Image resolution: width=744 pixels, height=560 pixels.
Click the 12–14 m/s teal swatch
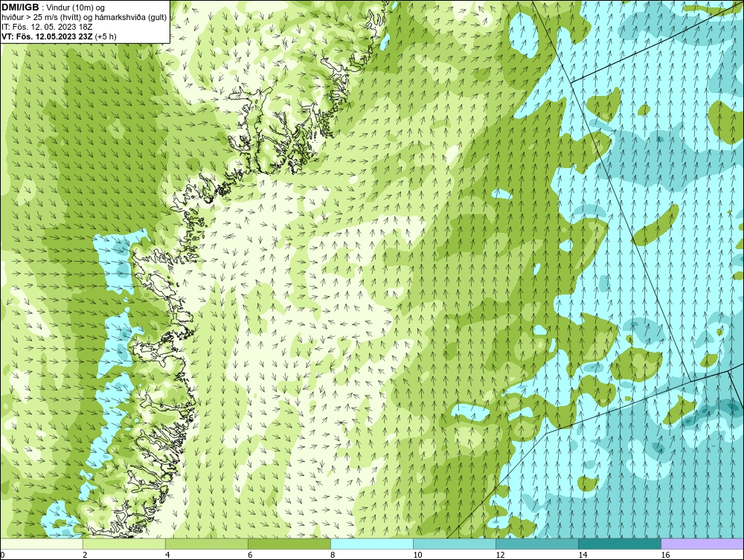(x=536, y=544)
